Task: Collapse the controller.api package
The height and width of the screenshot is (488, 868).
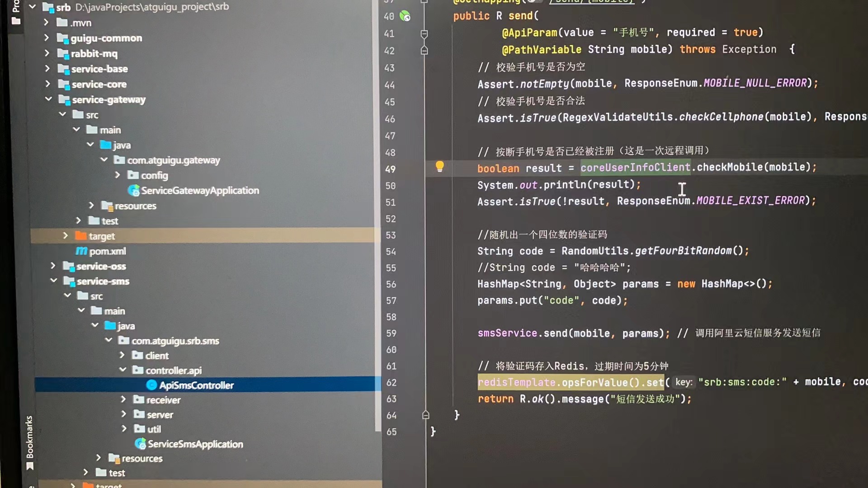Action: click(x=123, y=370)
